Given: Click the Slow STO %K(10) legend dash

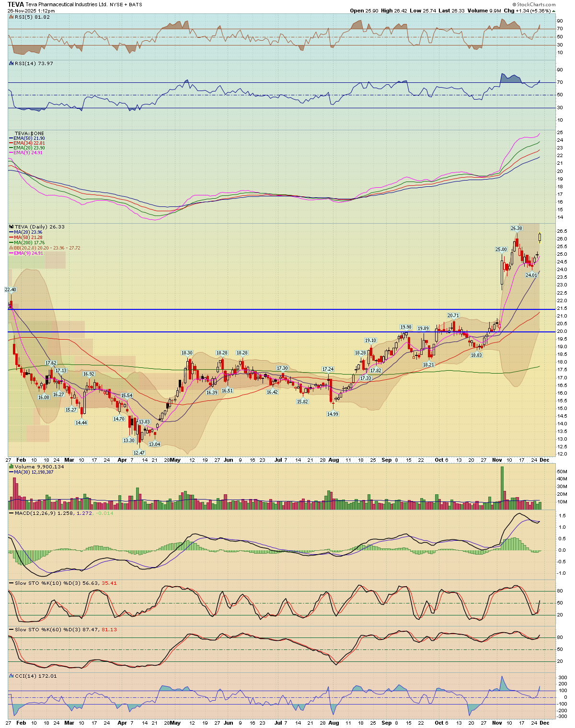Looking at the screenshot, I should [11, 583].
